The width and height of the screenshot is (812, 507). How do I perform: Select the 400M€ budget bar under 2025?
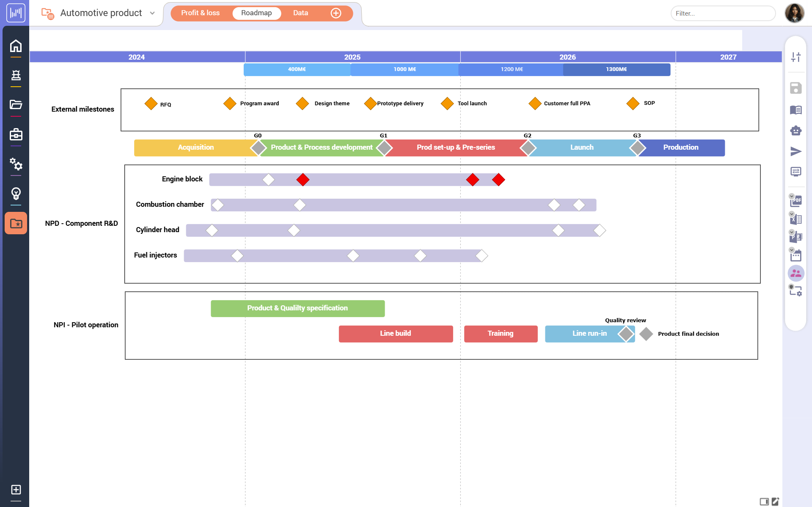tap(297, 69)
